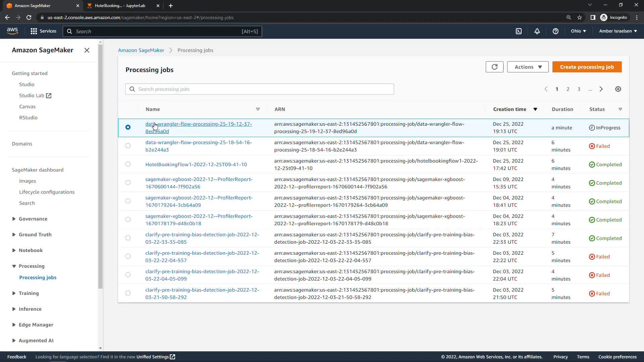Select radio for HotelBookingFlow1 job
This screenshot has height=362, width=644.
[x=128, y=164]
